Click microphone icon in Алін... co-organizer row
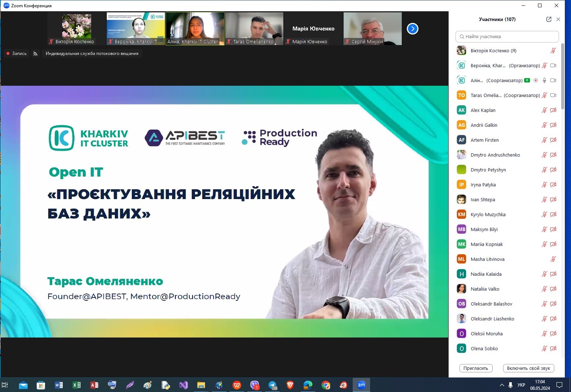The image size is (571, 392). click(544, 80)
